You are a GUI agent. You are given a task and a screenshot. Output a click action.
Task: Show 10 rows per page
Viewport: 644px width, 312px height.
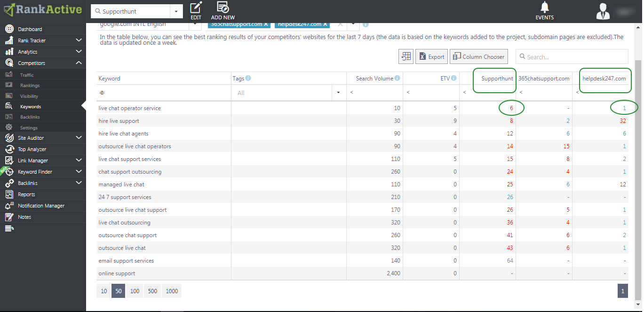[103, 291]
